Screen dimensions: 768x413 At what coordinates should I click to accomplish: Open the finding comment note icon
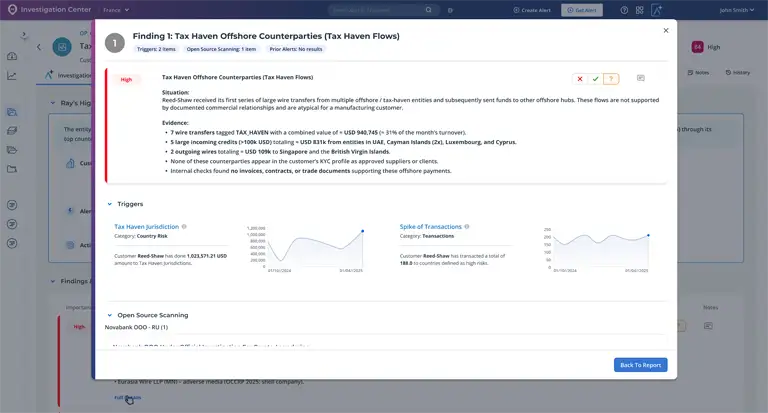[641, 78]
